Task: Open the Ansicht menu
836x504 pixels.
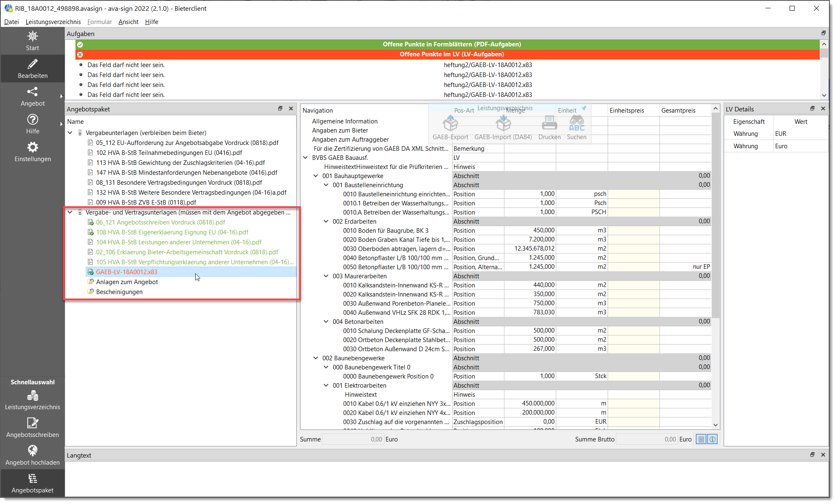Action: tap(128, 22)
